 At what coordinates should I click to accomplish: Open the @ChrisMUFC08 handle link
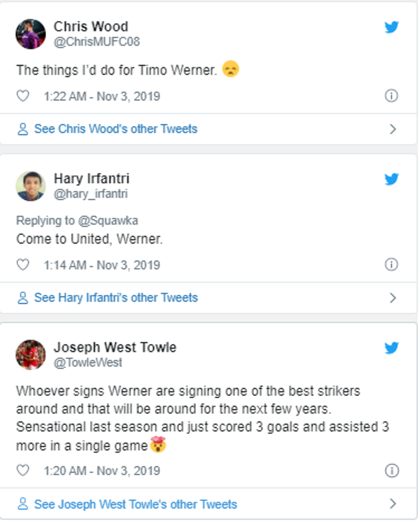coord(96,42)
